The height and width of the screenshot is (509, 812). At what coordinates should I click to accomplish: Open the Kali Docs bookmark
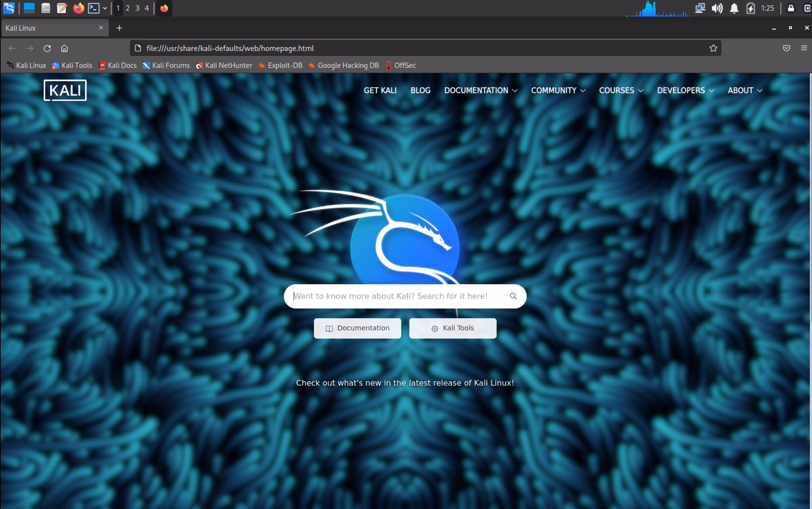pyautogui.click(x=118, y=66)
